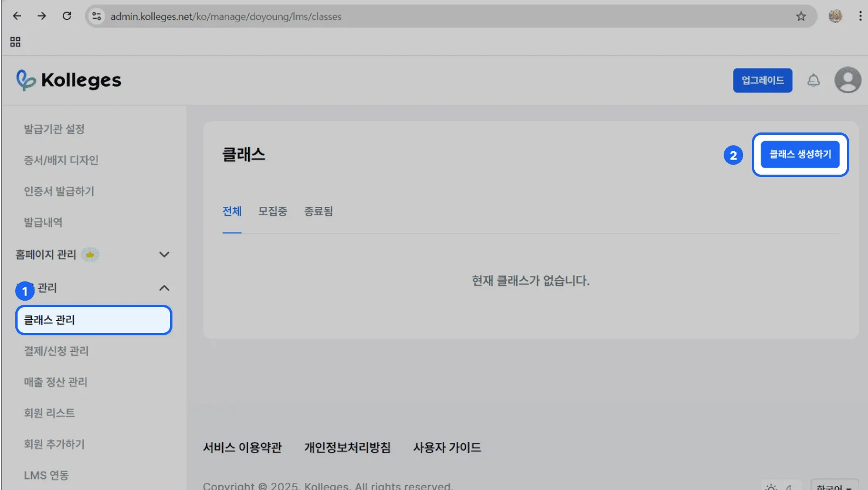Click the notification bell icon
The width and height of the screenshot is (868, 490).
[x=813, y=80]
